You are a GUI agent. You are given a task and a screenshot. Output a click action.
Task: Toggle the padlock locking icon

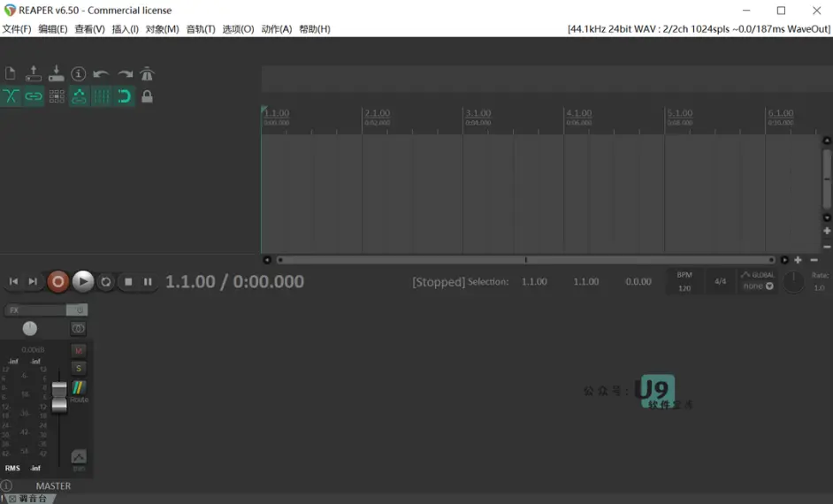[x=147, y=96]
